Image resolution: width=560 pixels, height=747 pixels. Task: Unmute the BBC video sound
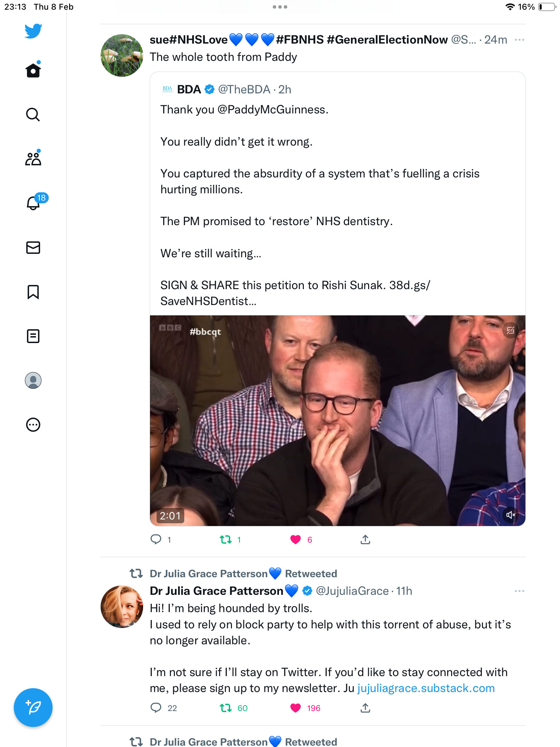pos(511,515)
